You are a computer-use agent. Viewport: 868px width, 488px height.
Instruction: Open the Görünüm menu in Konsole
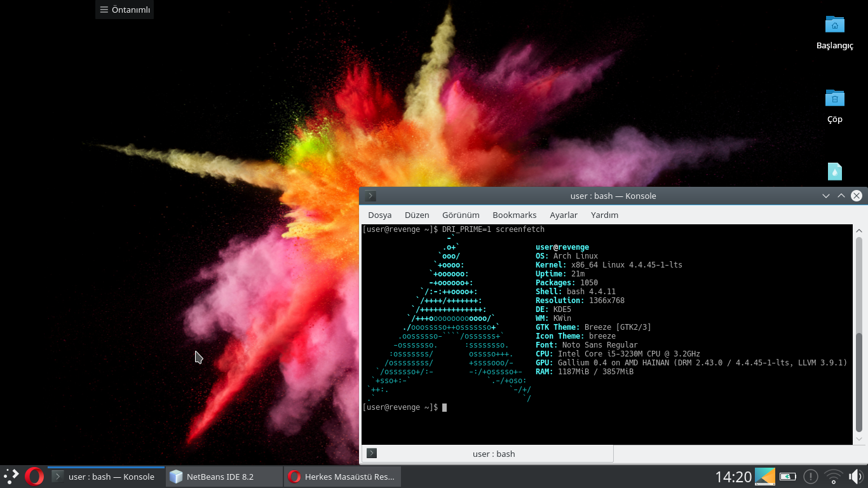point(461,215)
